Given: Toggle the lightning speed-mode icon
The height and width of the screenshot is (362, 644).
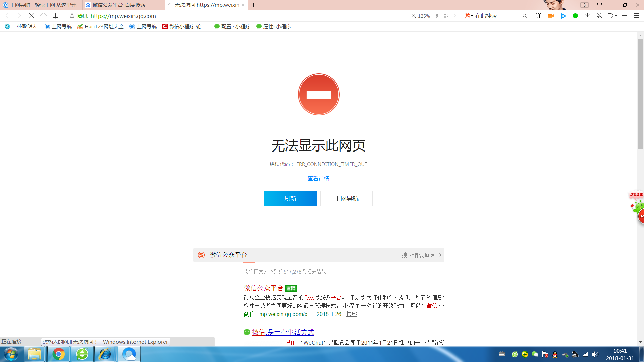Looking at the screenshot, I should (437, 16).
